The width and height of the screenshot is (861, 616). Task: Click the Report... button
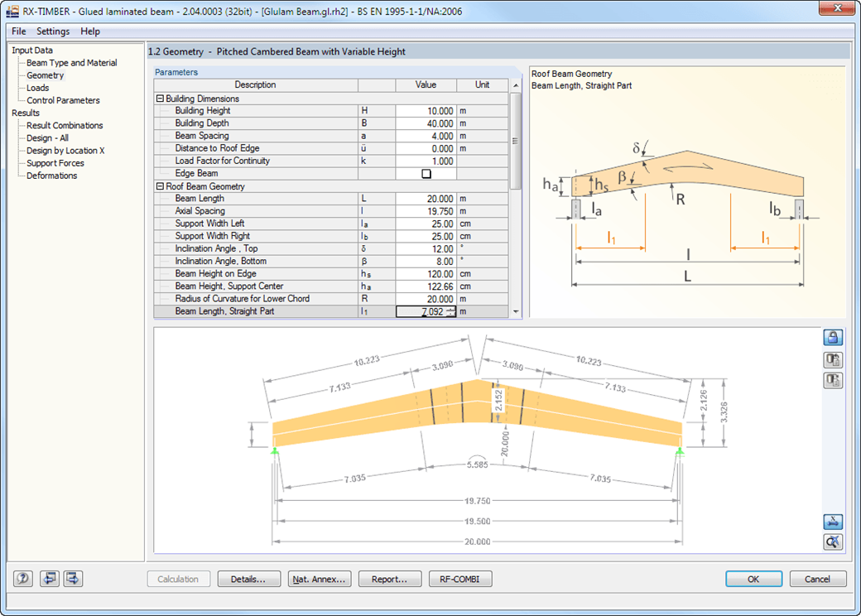tap(390, 579)
